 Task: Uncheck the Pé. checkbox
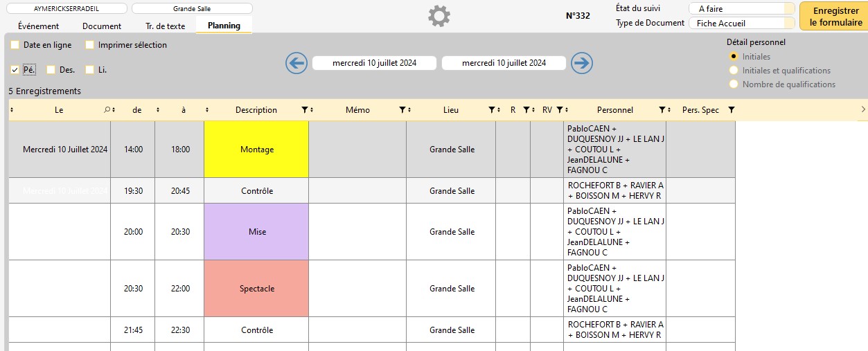coord(15,69)
